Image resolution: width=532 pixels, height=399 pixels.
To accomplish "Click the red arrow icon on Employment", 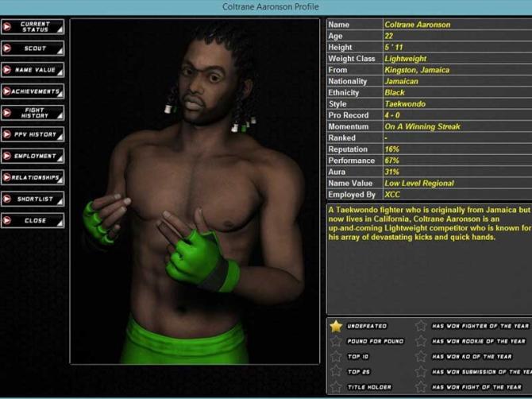I will pyautogui.click(x=7, y=157).
